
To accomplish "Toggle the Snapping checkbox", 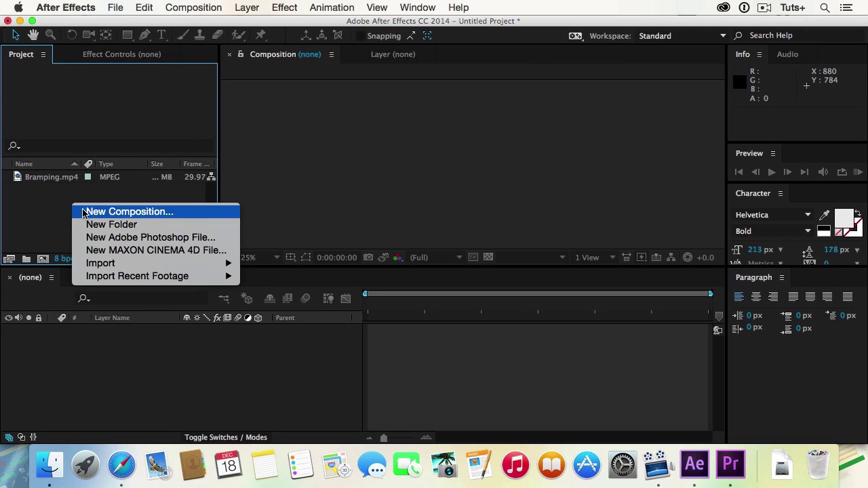I will [359, 36].
